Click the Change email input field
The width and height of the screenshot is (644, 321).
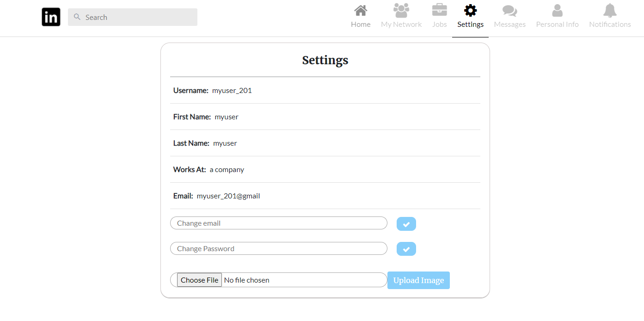(x=278, y=223)
